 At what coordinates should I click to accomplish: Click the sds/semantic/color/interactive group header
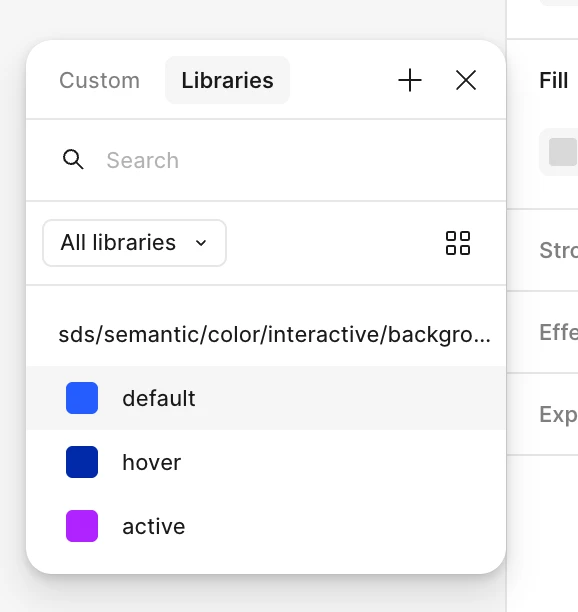(274, 334)
